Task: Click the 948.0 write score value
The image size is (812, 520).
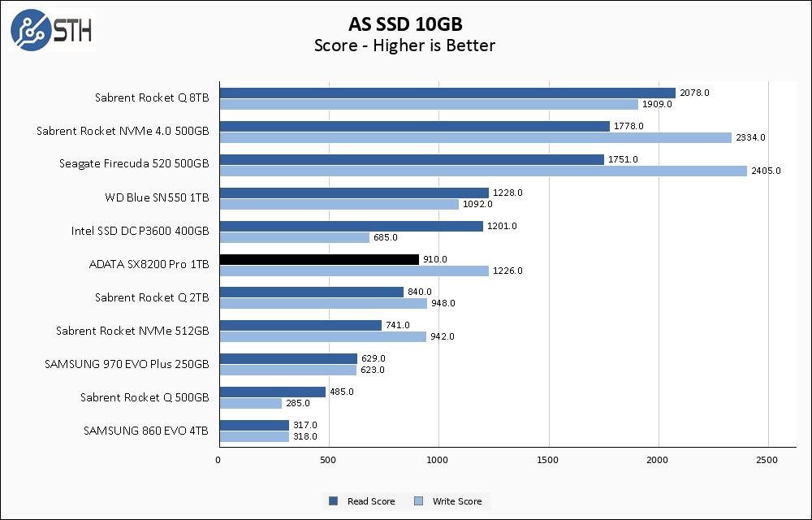Action: (x=443, y=303)
